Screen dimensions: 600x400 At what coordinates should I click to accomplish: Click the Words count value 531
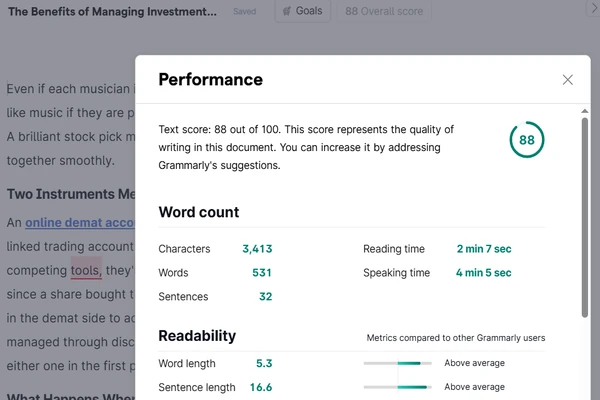262,273
